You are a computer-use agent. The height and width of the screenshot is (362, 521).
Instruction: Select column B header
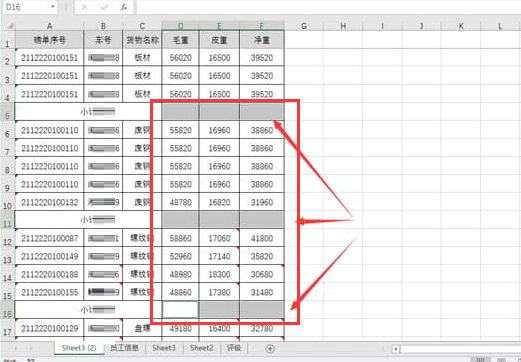[x=103, y=26]
